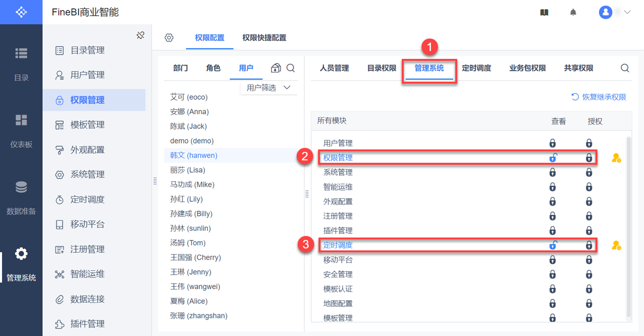Image resolution: width=644 pixels, height=336 pixels.
Task: Toggle 授权 lock for 定时调度 module
Action: click(x=589, y=245)
